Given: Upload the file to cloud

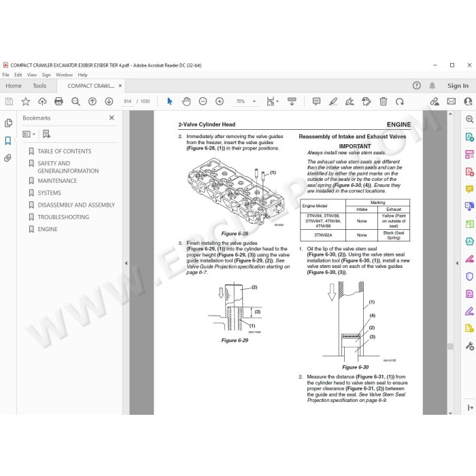Looking at the screenshot, I should coord(42,101).
